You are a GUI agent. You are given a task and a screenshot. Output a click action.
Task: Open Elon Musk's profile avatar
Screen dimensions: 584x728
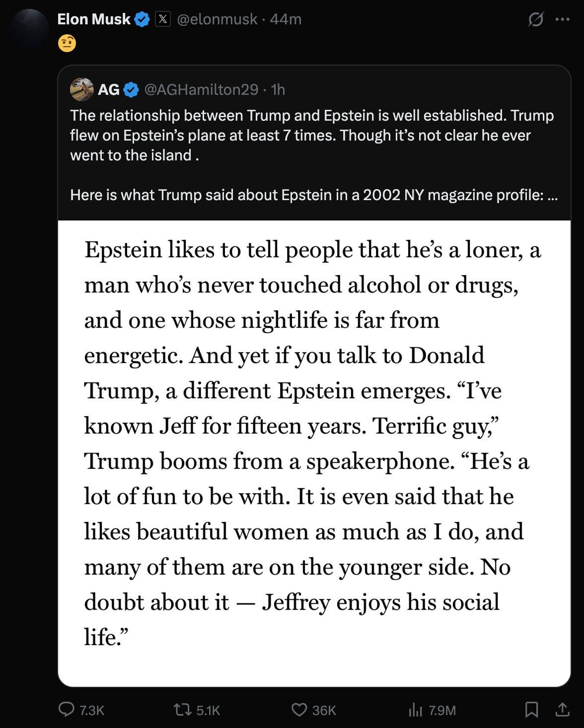(x=29, y=29)
